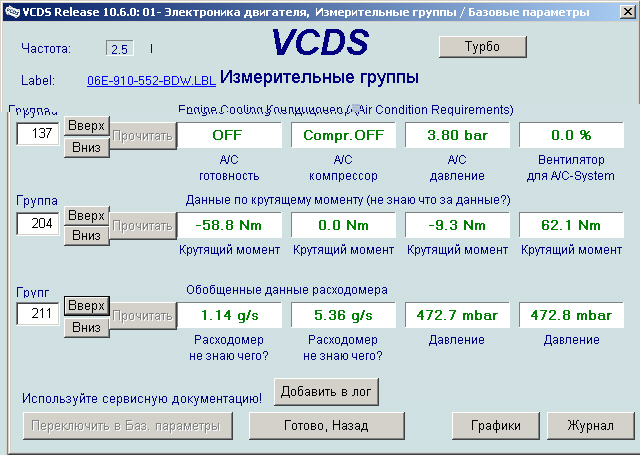The height and width of the screenshot is (455, 640).
Task: Click the Используйте сервисную документацию! note
Action: [x=142, y=398]
